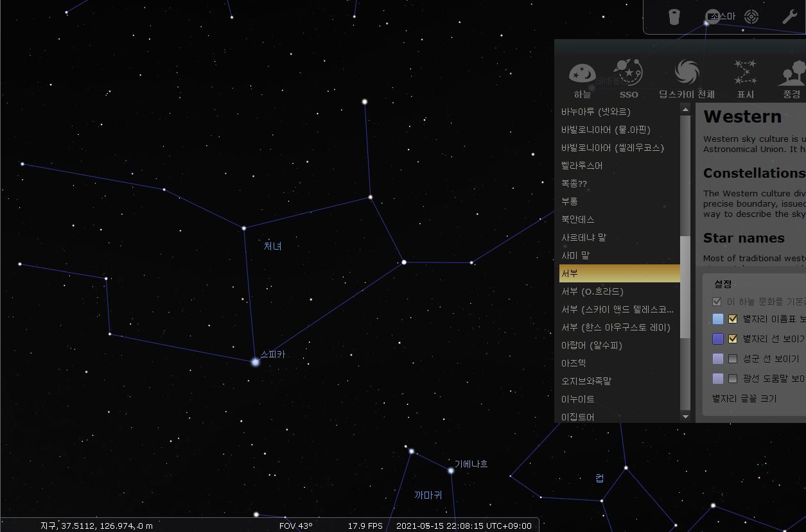Select 서부 (O.흐라드) sky culture
The width and height of the screenshot is (806, 532).
619,291
